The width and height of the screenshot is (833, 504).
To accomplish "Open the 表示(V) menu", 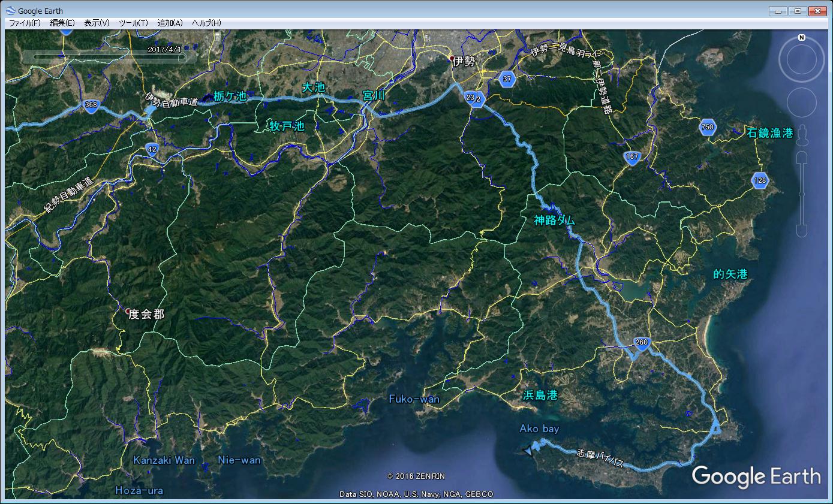I will [x=97, y=23].
